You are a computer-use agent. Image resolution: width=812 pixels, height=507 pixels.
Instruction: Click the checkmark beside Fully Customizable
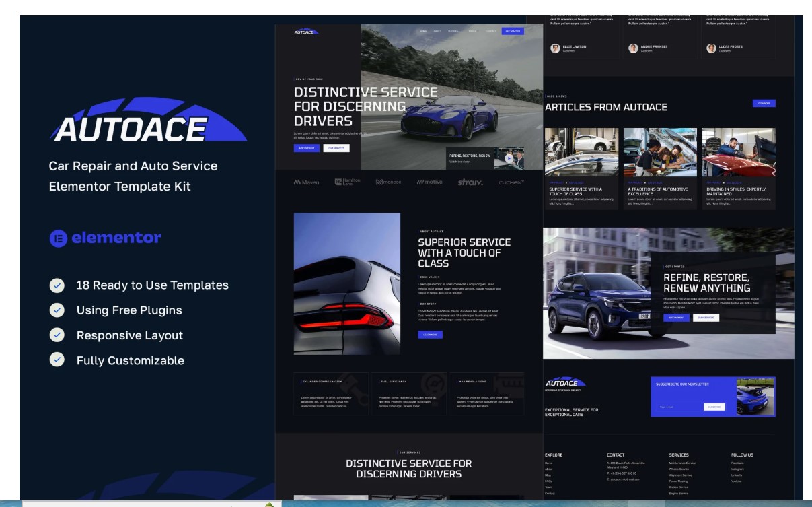[x=57, y=360]
